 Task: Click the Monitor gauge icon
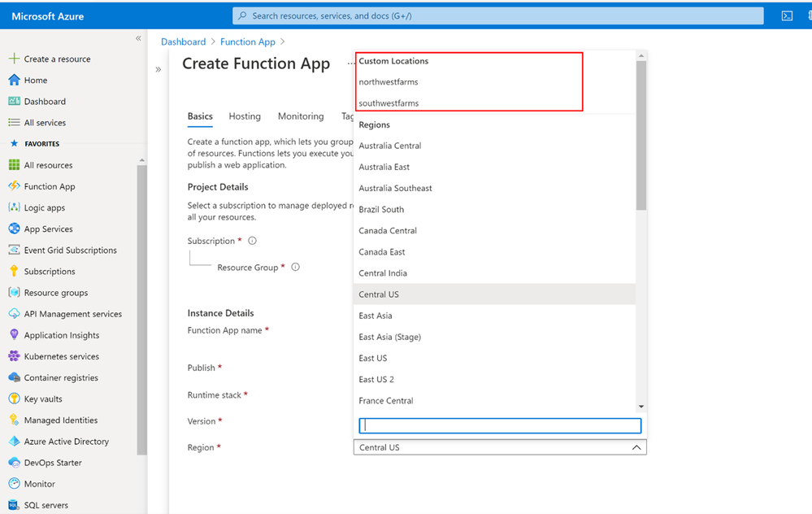[14, 483]
